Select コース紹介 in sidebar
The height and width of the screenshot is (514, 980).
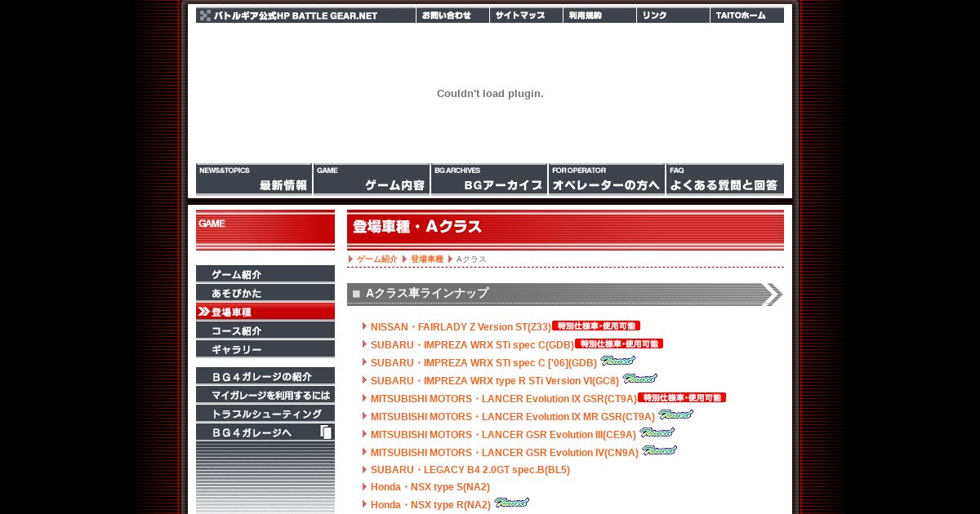pyautogui.click(x=265, y=330)
